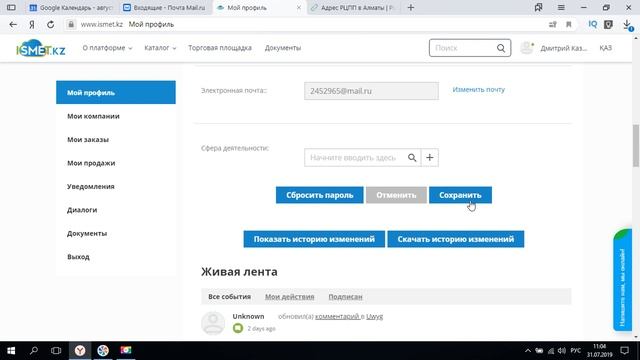The height and width of the screenshot is (360, 640).
Task: Show hidden tray icons
Action: [x=528, y=351]
